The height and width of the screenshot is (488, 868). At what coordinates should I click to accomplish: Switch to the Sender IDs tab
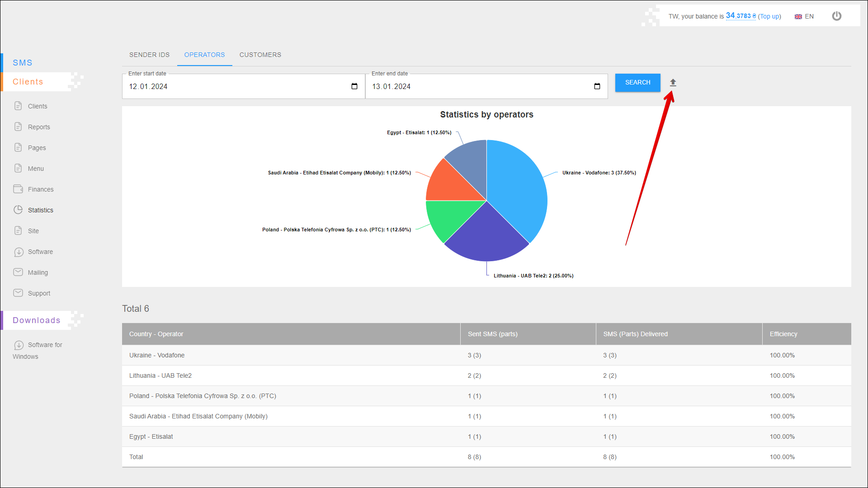(x=149, y=55)
